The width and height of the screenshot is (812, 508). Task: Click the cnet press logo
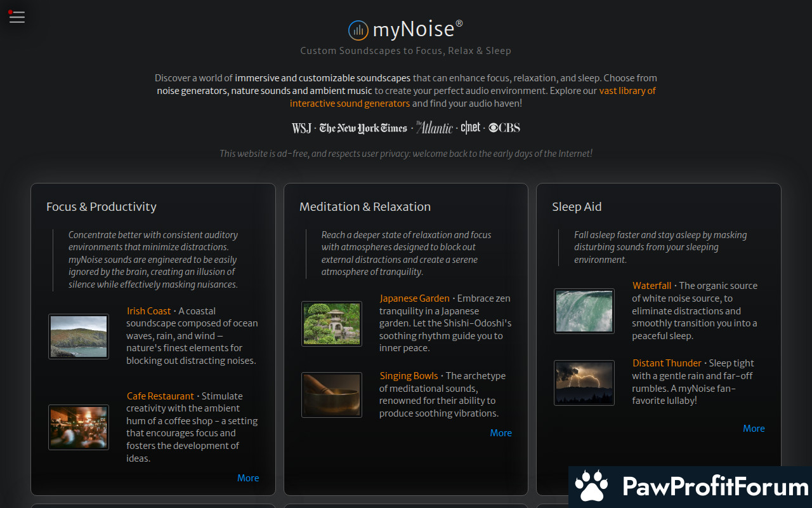470,128
